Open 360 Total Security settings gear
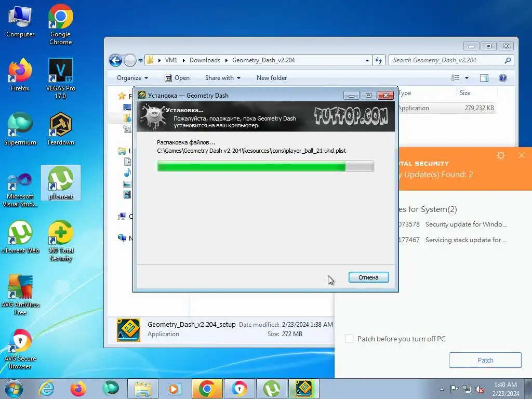This screenshot has width=532, height=399. tap(501, 155)
